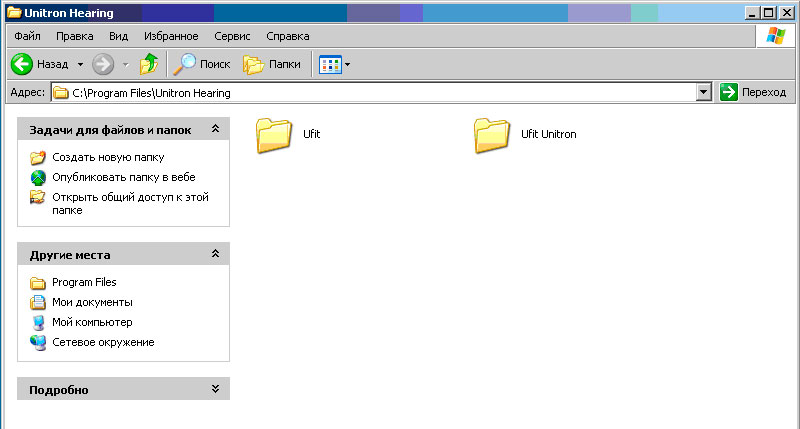
Task: Click the green Переход arrow icon
Action: click(729, 92)
